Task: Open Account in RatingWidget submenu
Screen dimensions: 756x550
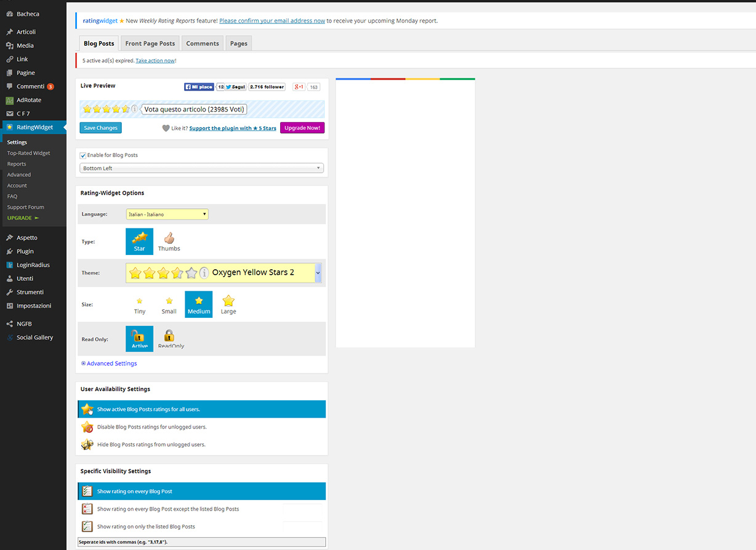Action: click(17, 185)
